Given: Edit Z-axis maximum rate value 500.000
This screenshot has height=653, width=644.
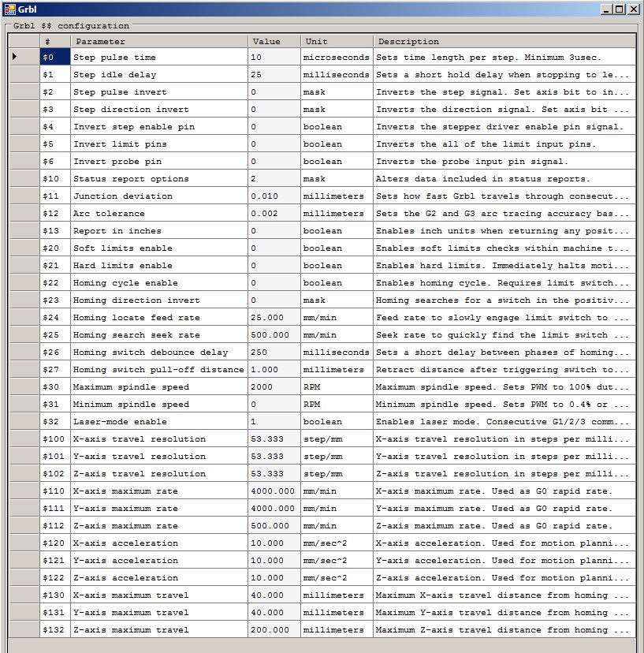Looking at the screenshot, I should (x=275, y=526).
